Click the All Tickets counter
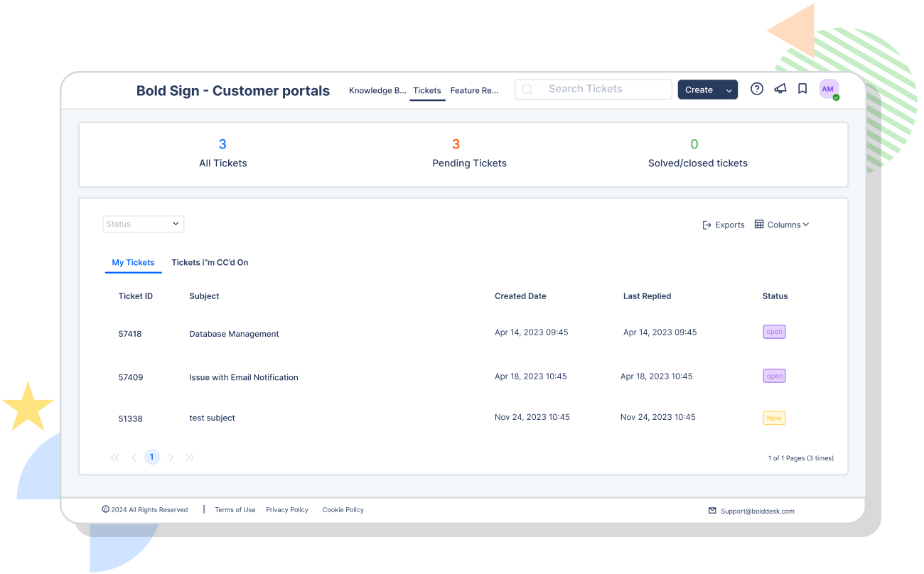The width and height of the screenshot is (924, 574). [223, 153]
